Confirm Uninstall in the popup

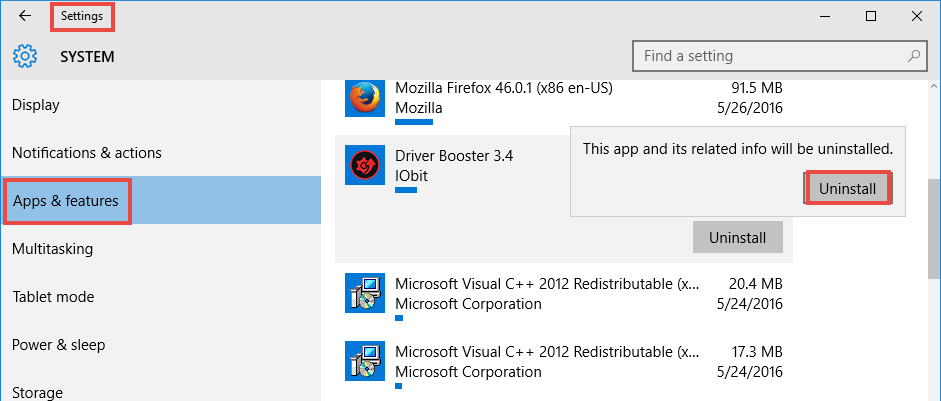(847, 189)
